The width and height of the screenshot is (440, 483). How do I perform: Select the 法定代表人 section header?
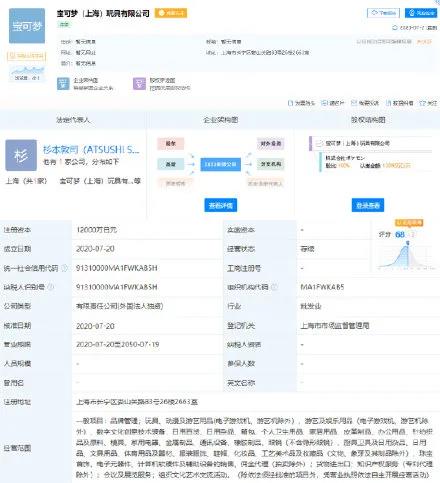tap(73, 120)
